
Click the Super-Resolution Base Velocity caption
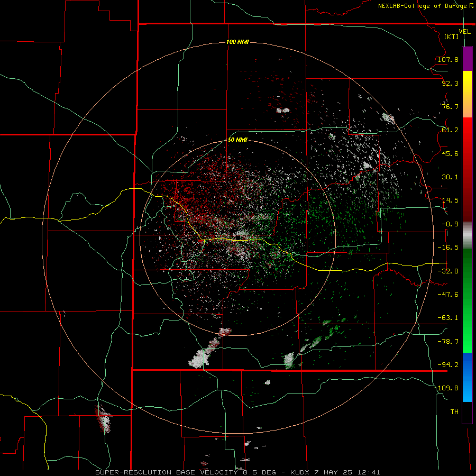click(x=237, y=472)
